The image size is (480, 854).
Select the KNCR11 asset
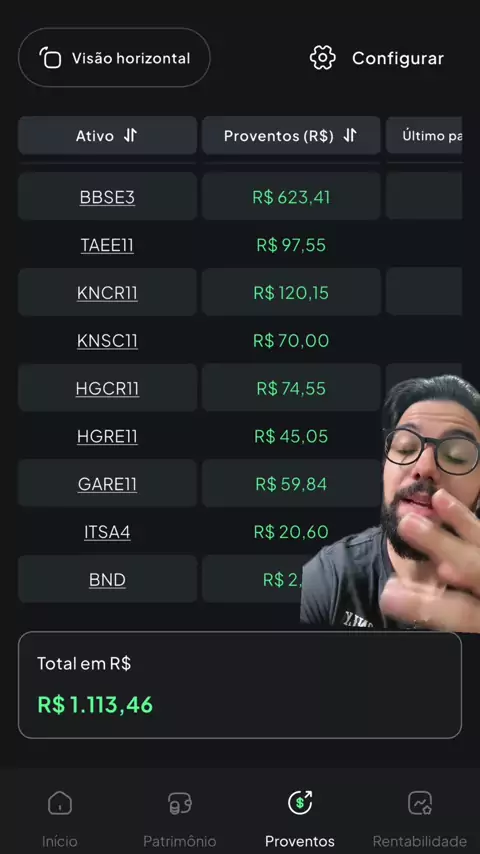pyautogui.click(x=107, y=293)
